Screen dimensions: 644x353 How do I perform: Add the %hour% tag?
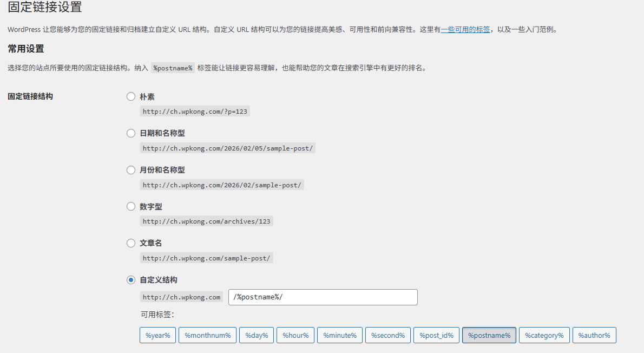[x=295, y=335]
